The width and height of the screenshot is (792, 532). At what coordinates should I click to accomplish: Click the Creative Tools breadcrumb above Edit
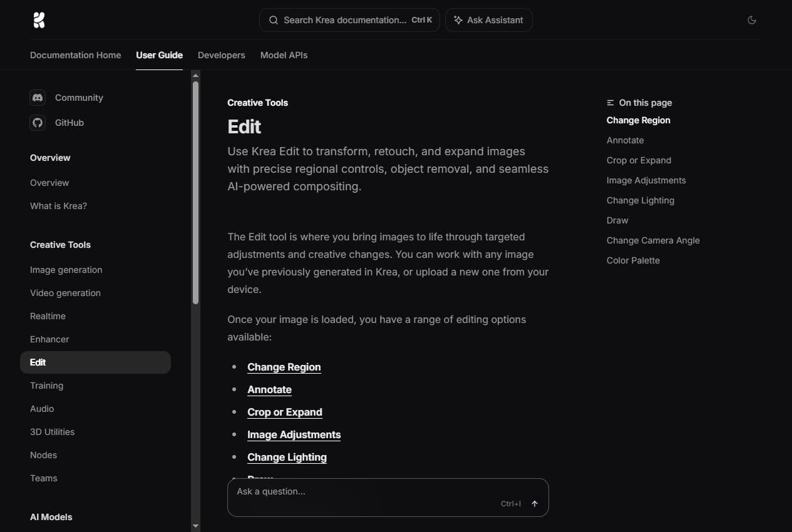click(258, 103)
